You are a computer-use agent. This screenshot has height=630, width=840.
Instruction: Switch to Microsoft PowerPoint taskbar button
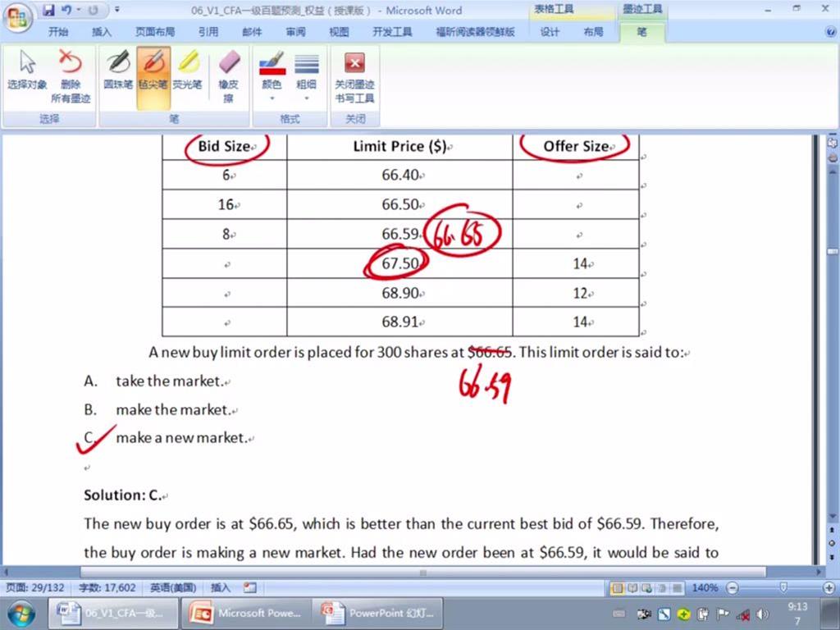(x=246, y=614)
